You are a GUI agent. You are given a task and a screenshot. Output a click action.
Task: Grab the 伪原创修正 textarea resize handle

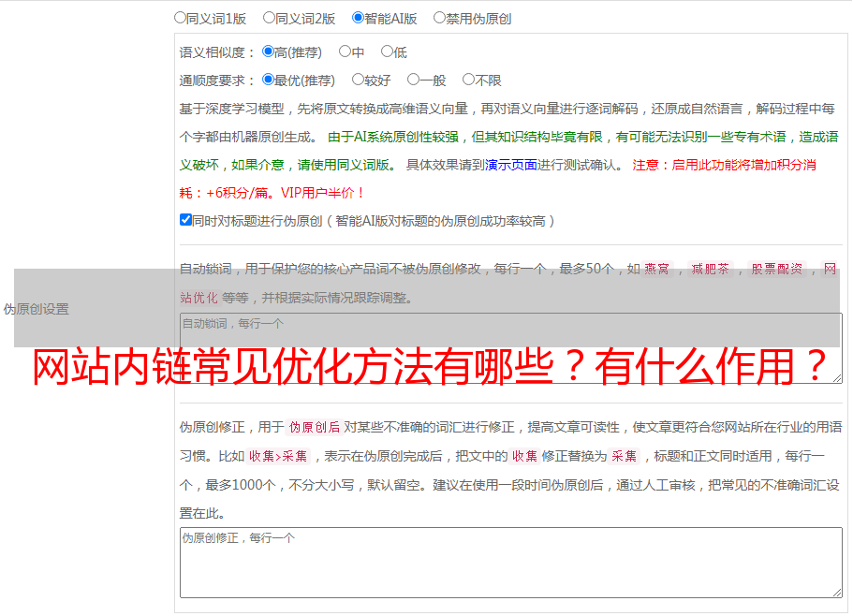coord(836,591)
